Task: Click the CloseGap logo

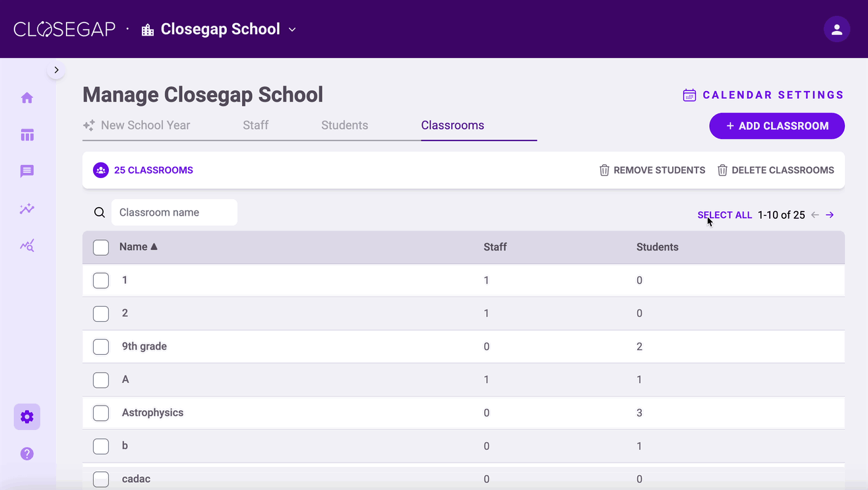Action: 65,29
